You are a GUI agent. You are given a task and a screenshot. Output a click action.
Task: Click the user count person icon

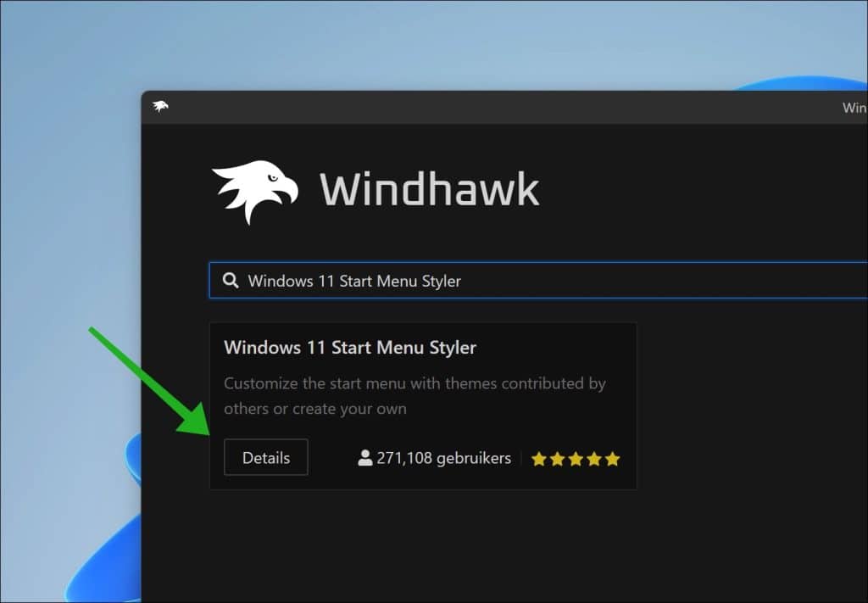pos(365,459)
